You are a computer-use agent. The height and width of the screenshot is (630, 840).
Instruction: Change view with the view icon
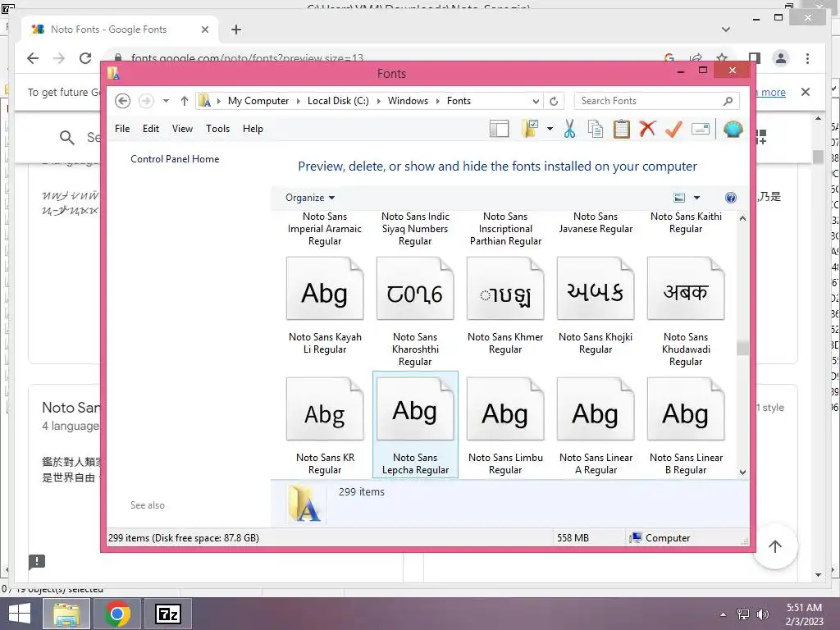tap(678, 198)
